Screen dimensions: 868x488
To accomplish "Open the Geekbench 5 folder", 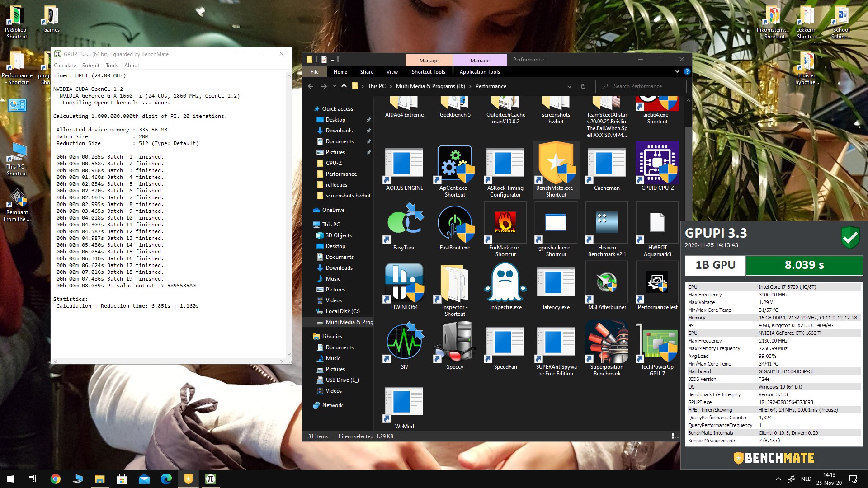I will (x=455, y=103).
